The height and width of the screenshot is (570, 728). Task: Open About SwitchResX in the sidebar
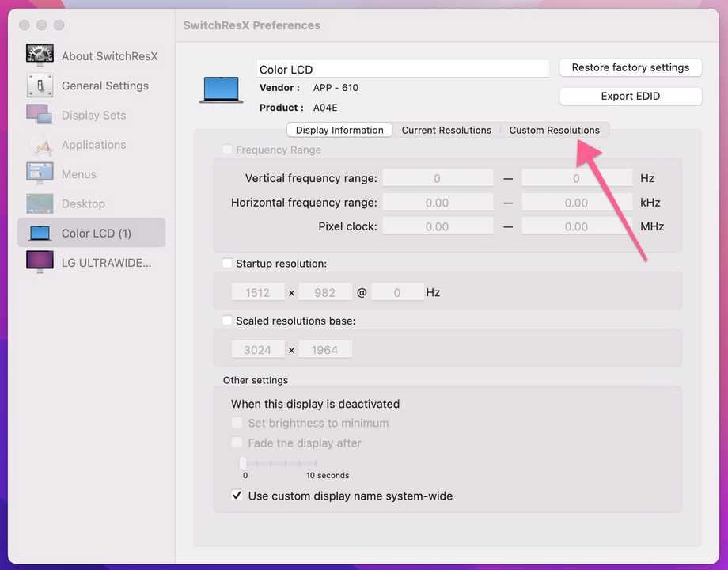(109, 56)
